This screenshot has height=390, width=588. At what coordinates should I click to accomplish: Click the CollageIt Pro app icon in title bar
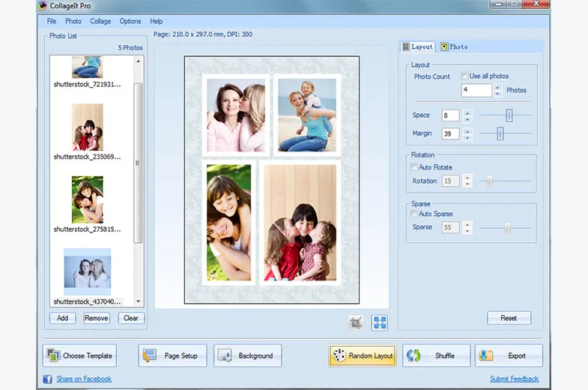pos(43,6)
